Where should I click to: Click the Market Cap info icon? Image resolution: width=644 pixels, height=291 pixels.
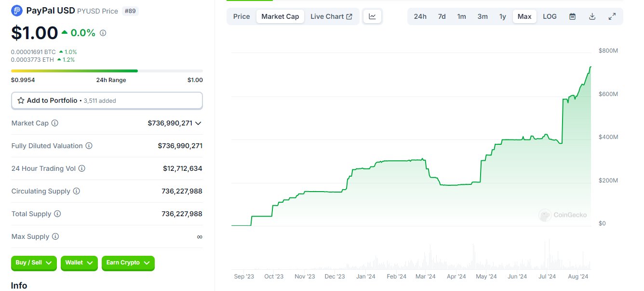point(55,123)
